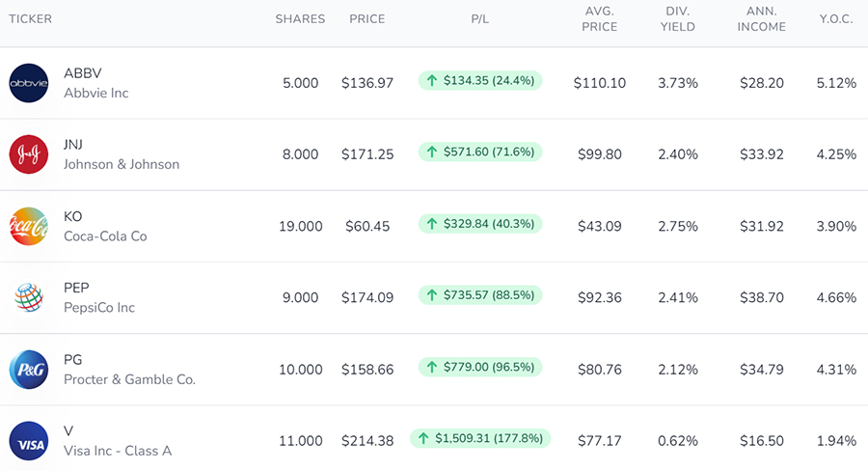Click the $329.84 (40.3%) profit badge

480,224
